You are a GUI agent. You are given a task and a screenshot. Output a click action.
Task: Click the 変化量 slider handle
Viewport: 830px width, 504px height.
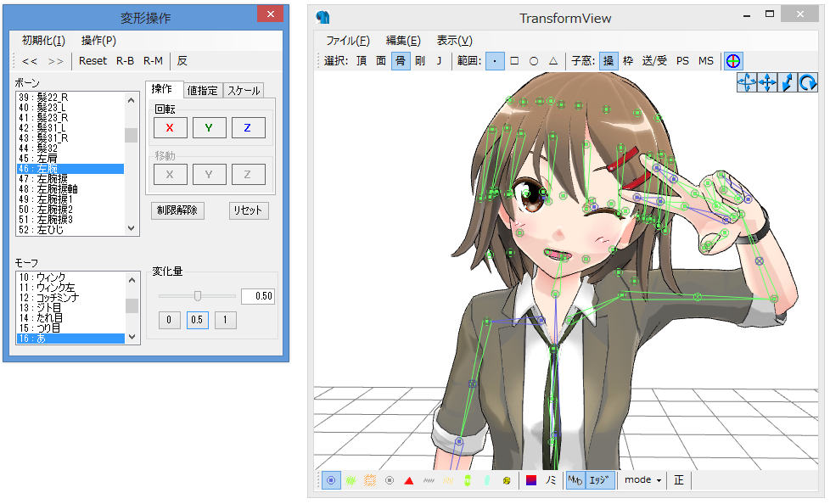[198, 295]
